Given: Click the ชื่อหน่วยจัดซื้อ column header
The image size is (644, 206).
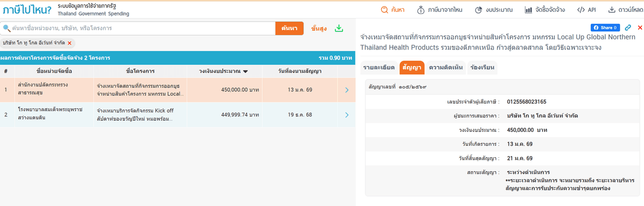Looking at the screenshot, I should point(54,71).
